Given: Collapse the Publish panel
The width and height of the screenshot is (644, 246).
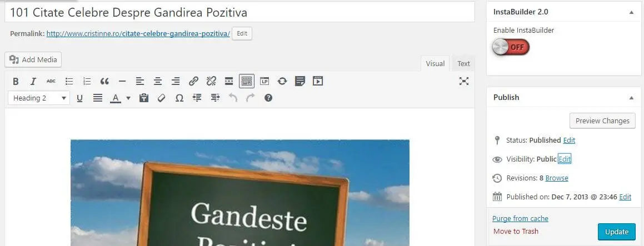Looking at the screenshot, I should point(631,97).
